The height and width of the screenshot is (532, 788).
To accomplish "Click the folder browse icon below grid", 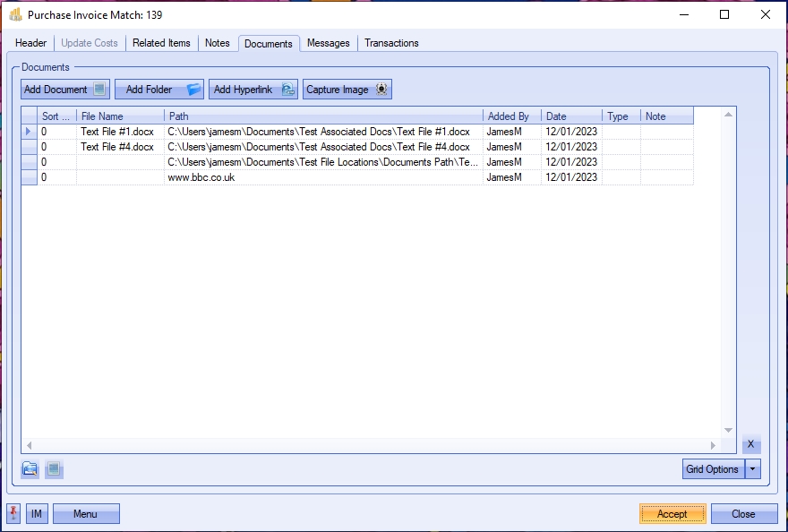I will 30,468.
